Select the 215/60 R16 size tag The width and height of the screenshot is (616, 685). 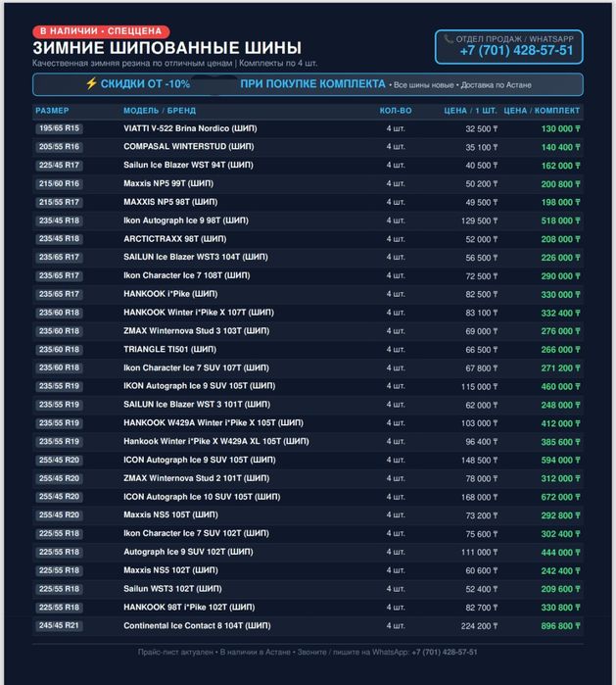[60, 183]
